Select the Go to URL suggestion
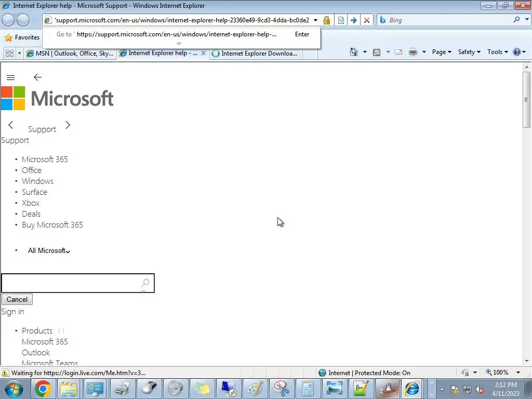 (181, 34)
